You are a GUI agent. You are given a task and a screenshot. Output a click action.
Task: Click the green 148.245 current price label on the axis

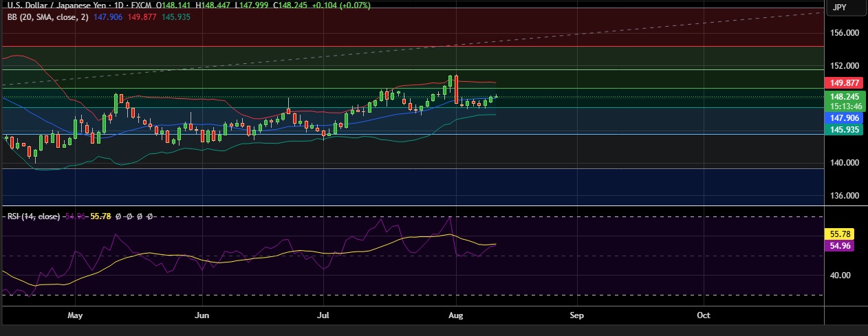[x=845, y=97]
